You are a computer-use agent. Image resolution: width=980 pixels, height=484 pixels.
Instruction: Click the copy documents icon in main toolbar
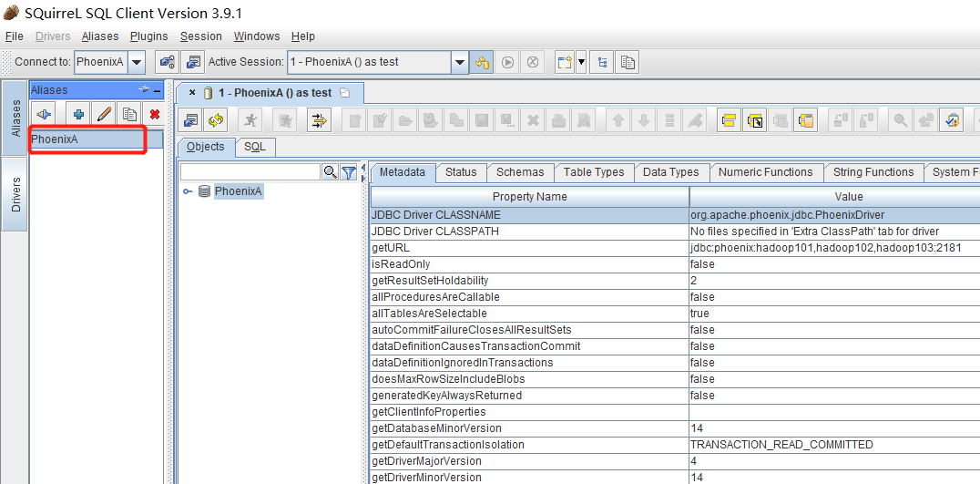tap(628, 62)
